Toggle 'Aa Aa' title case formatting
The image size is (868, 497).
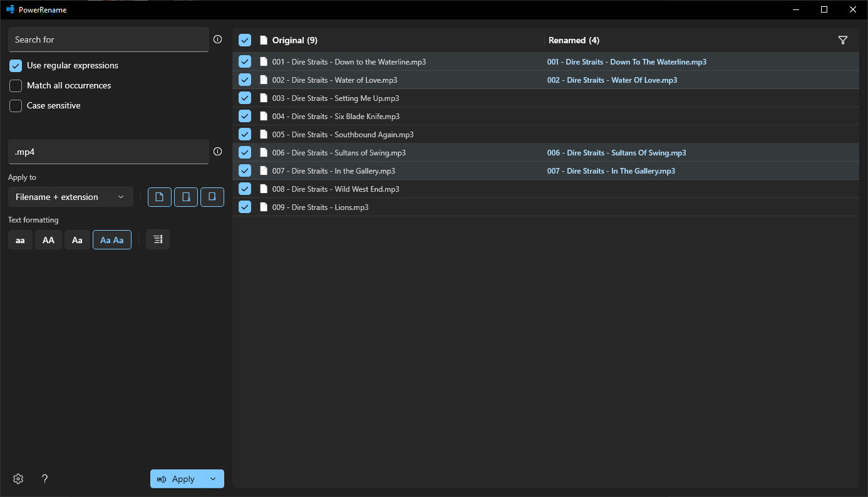click(112, 240)
